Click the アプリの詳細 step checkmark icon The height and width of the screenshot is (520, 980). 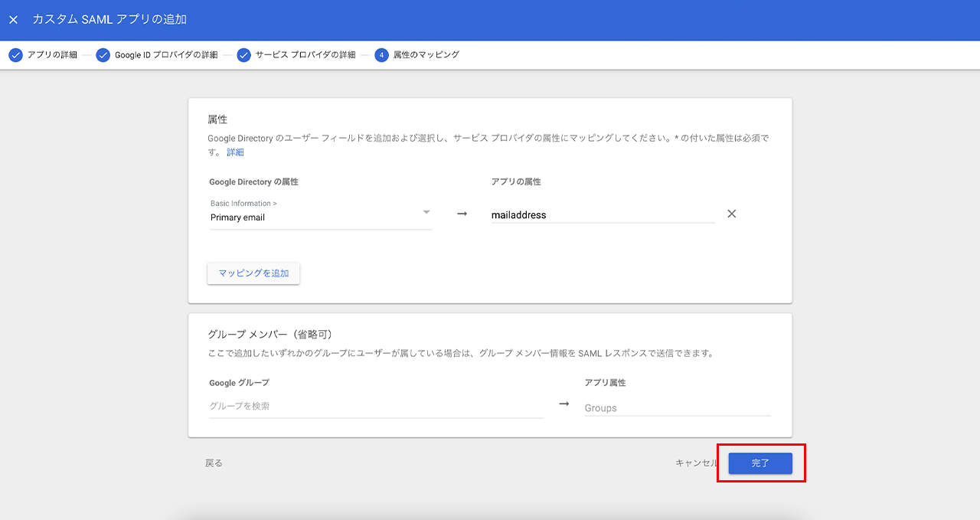pyautogui.click(x=15, y=55)
